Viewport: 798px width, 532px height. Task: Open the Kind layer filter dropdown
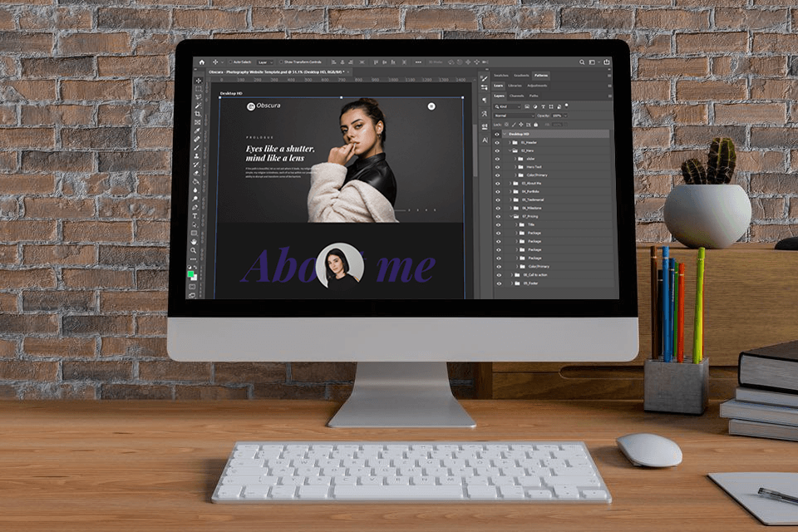coord(507,106)
